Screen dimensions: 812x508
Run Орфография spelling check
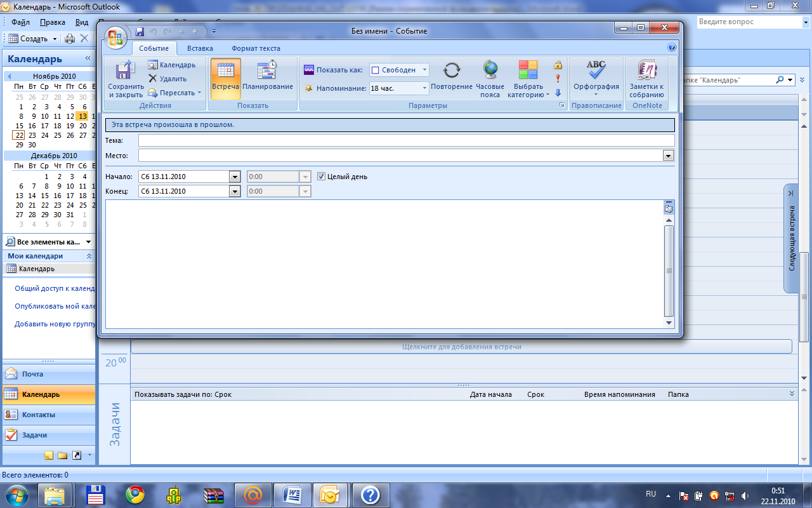point(596,79)
